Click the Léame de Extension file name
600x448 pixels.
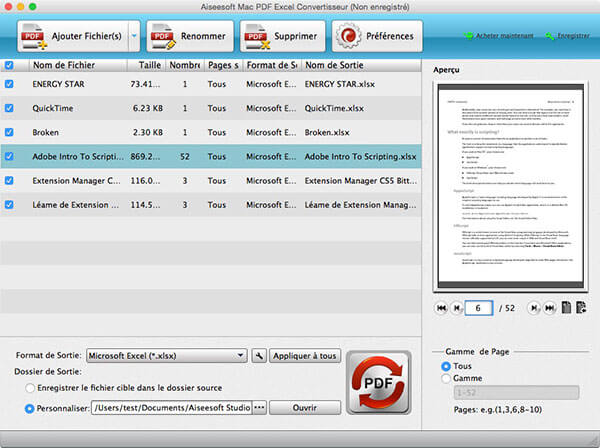75,205
